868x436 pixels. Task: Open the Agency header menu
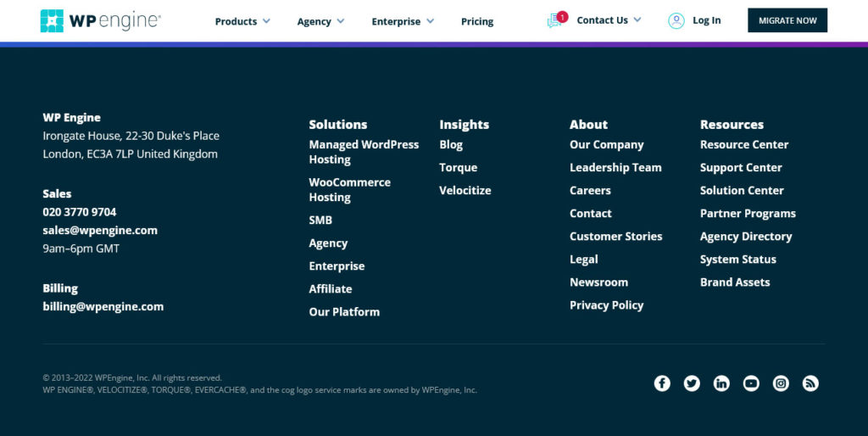pos(314,21)
